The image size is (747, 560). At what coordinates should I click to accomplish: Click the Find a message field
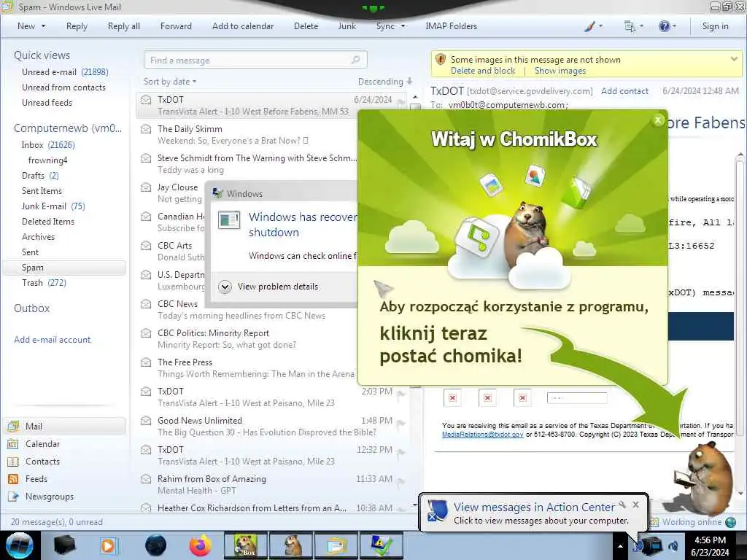pos(255,60)
